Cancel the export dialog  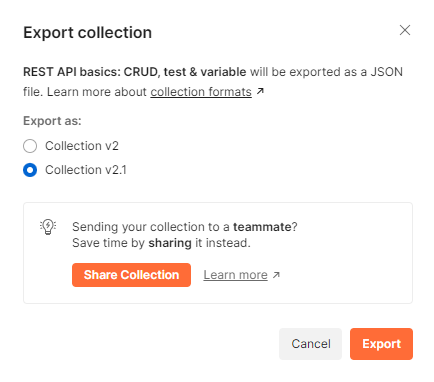pyautogui.click(x=311, y=344)
